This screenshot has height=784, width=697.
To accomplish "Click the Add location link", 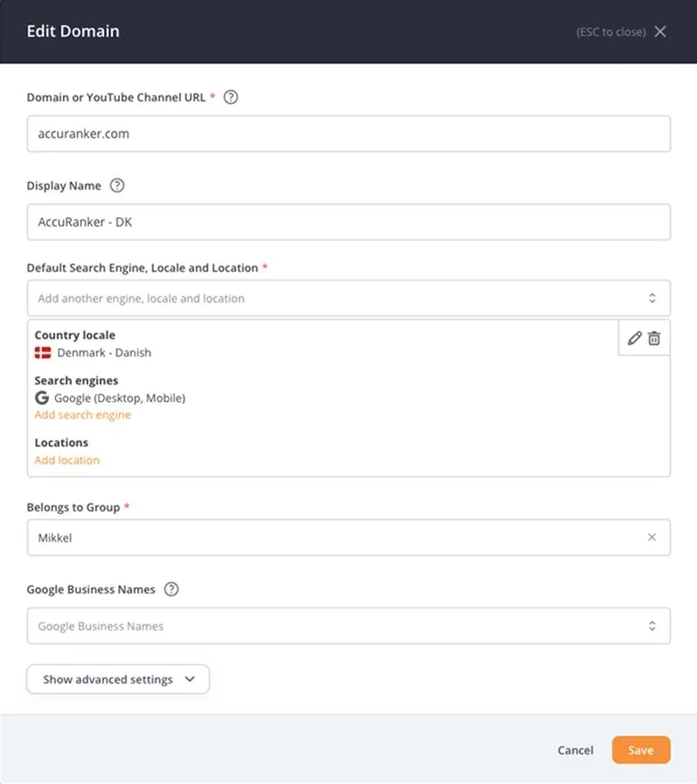I will [x=67, y=460].
